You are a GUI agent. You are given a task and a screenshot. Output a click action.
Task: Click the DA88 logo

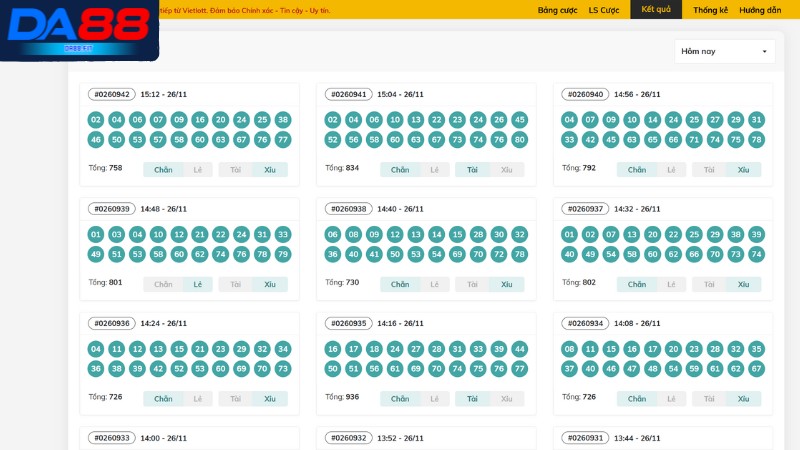(x=79, y=30)
